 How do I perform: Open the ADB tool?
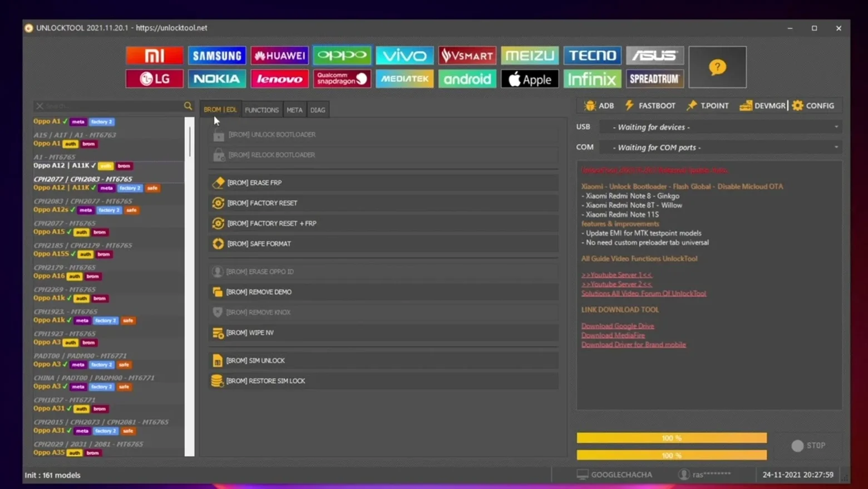pyautogui.click(x=599, y=105)
